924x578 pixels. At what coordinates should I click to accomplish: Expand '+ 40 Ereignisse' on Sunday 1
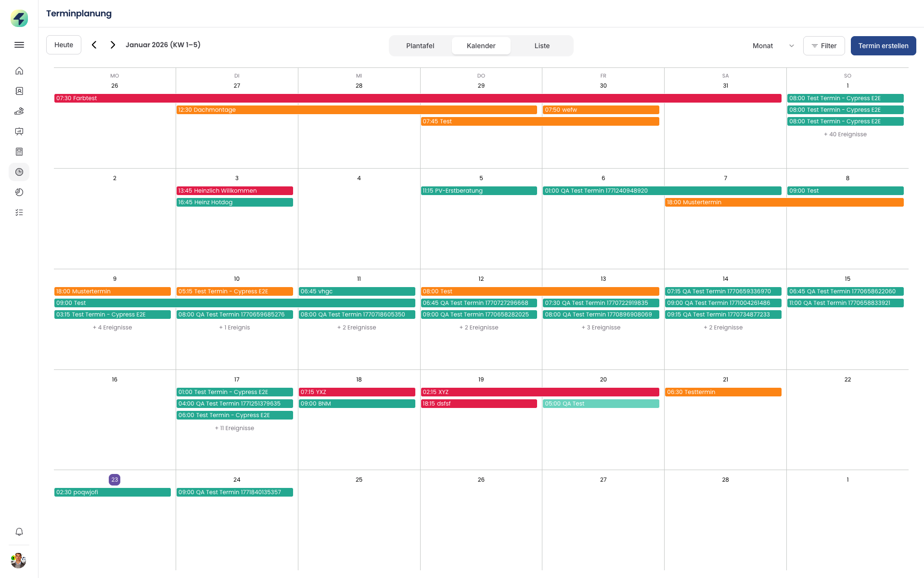pyautogui.click(x=845, y=134)
